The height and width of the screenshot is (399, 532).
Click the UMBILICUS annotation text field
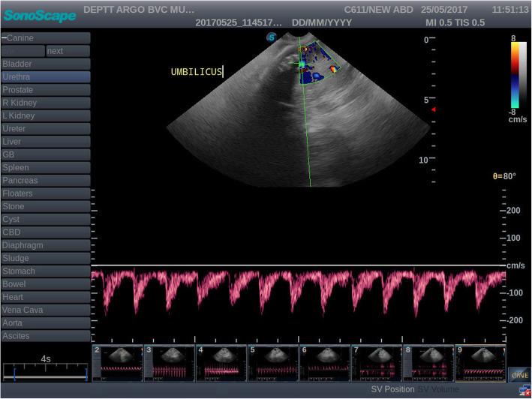click(197, 72)
